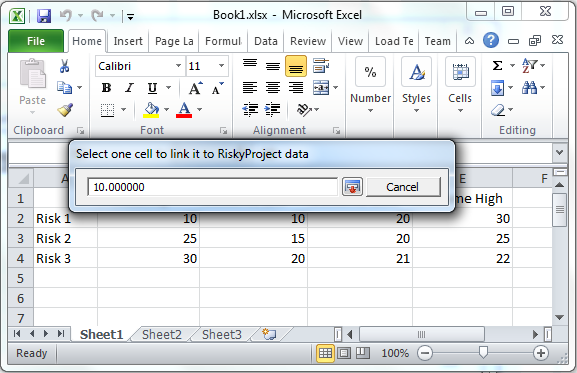Screen dimensions: 577x373
Task: Click the AutoSum sigma icon
Action: tap(497, 66)
